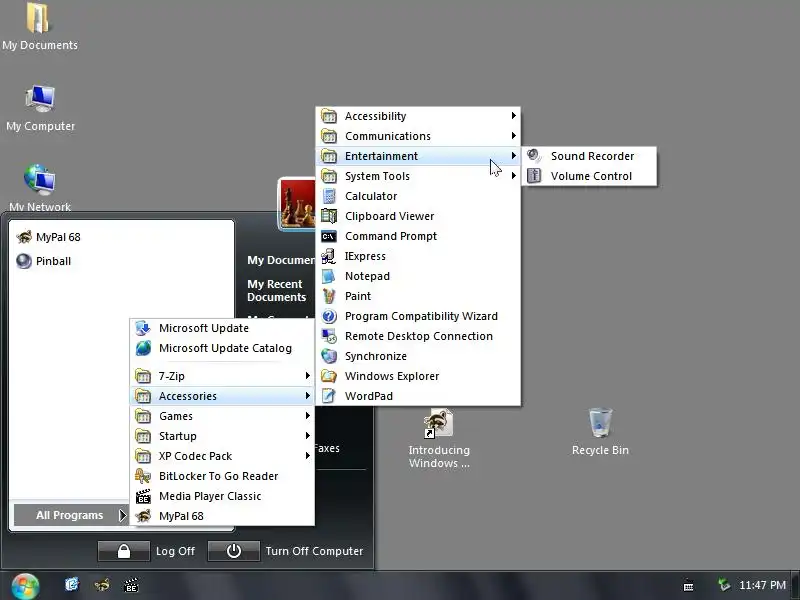Click the chess user picture thumbnail
Image resolution: width=800 pixels, height=600 pixels.
297,205
